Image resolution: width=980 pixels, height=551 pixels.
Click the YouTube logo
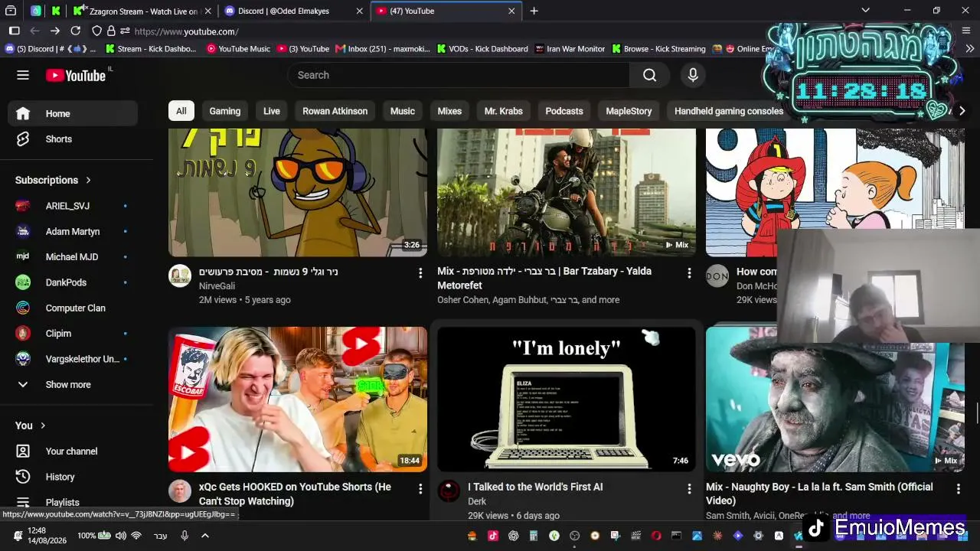click(x=75, y=75)
